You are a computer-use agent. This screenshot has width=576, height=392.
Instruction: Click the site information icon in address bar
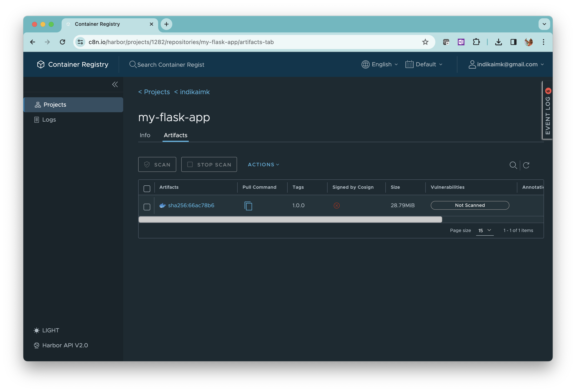80,42
